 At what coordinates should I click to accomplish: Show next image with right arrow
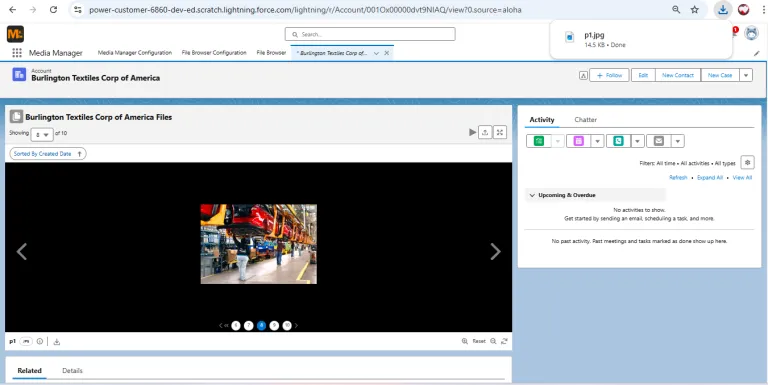pyautogui.click(x=496, y=251)
